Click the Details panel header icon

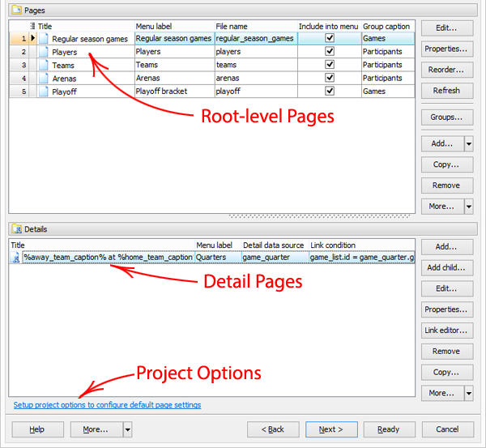15,230
